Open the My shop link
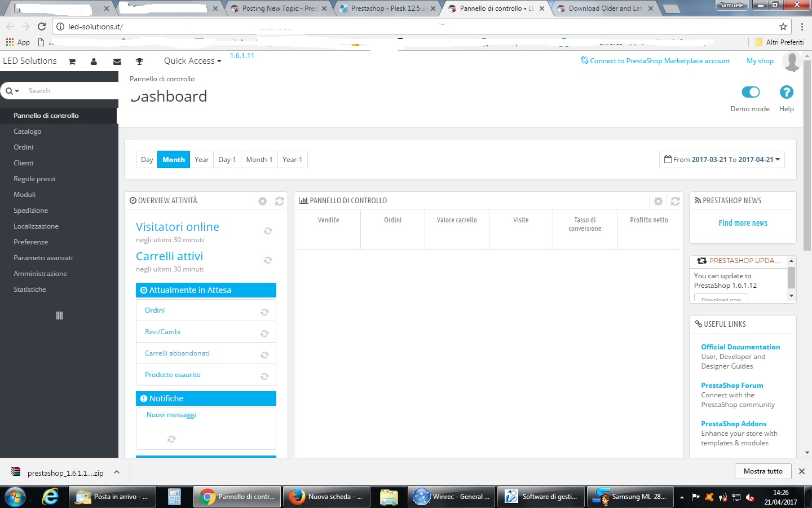Screen dimensions: 812x508 click(x=760, y=61)
